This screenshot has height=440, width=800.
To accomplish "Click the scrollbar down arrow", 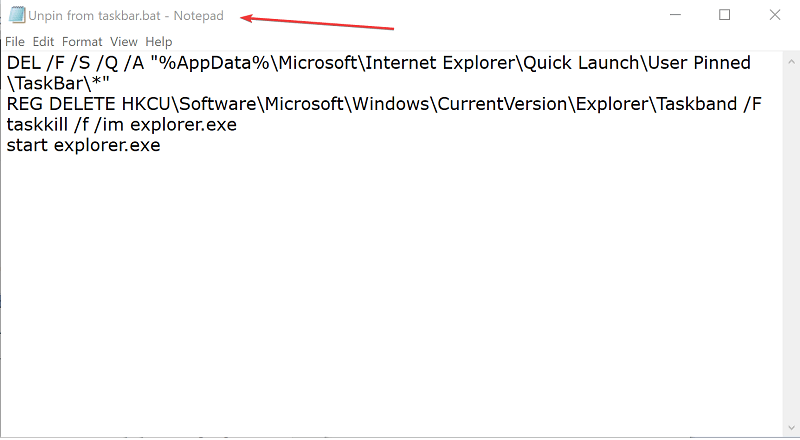I will [x=791, y=427].
